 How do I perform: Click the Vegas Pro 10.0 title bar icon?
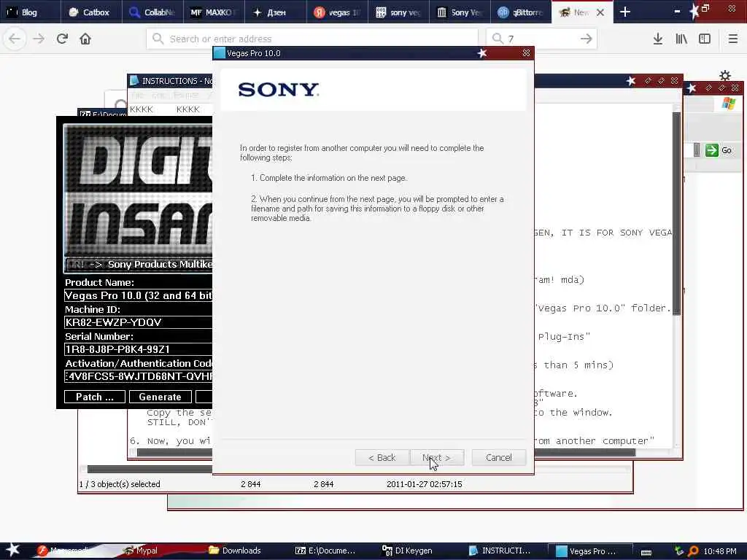(x=219, y=52)
